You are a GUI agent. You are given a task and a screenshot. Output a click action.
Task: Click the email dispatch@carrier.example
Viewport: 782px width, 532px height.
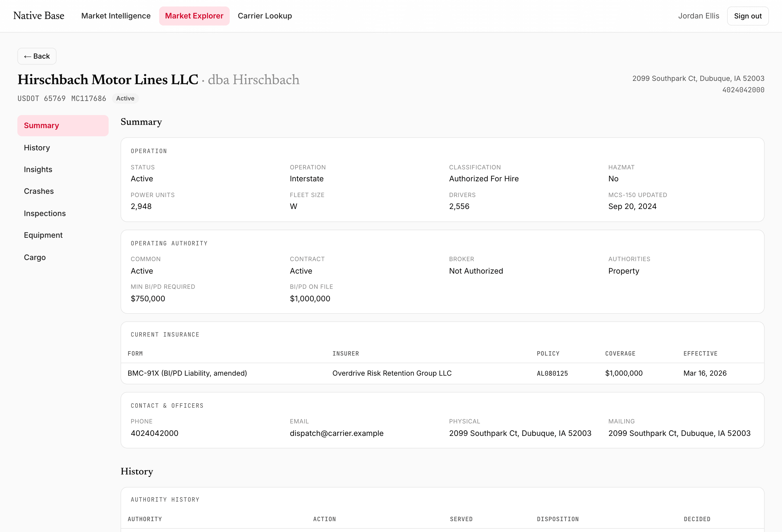(x=336, y=433)
